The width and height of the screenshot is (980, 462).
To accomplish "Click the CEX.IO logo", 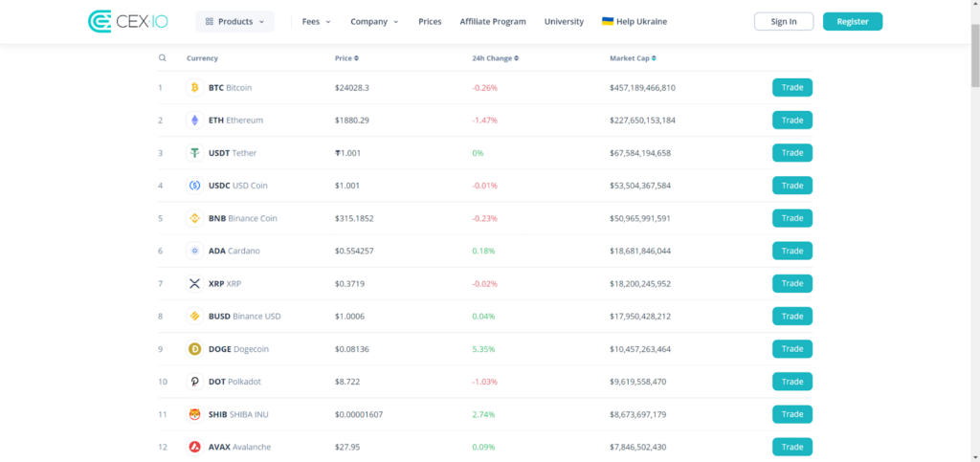I will coord(127,21).
